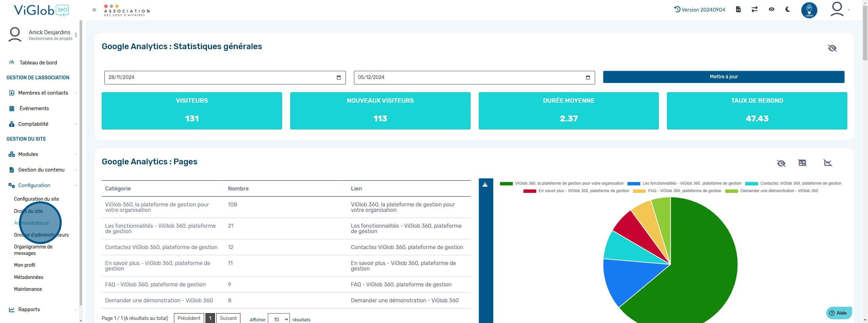
Task: Open the Événements section
Action: tap(34, 108)
